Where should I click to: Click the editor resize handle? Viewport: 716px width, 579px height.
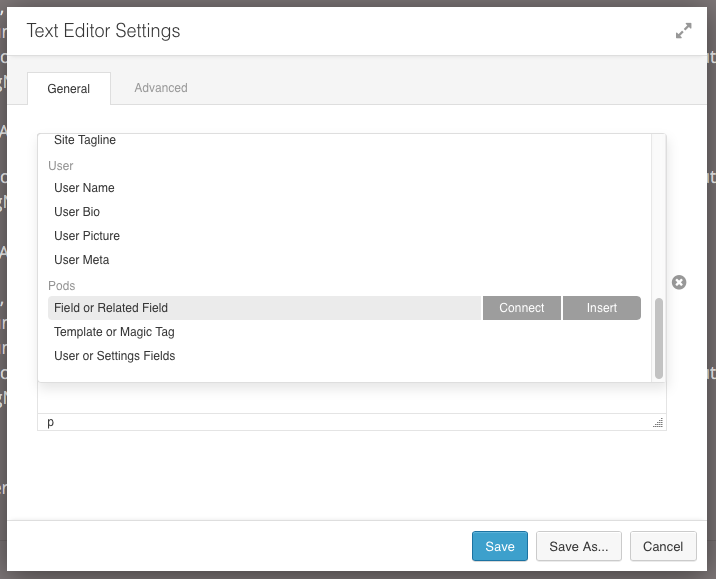tap(658, 423)
